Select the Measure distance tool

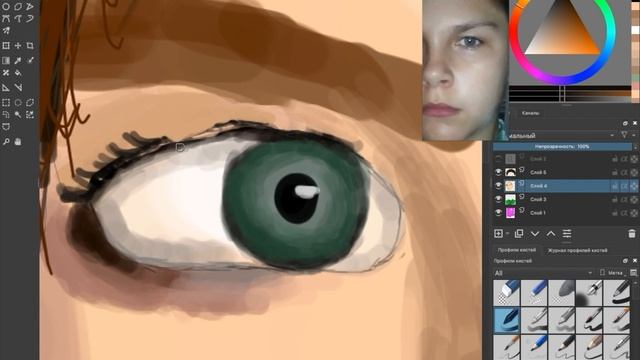click(18, 87)
